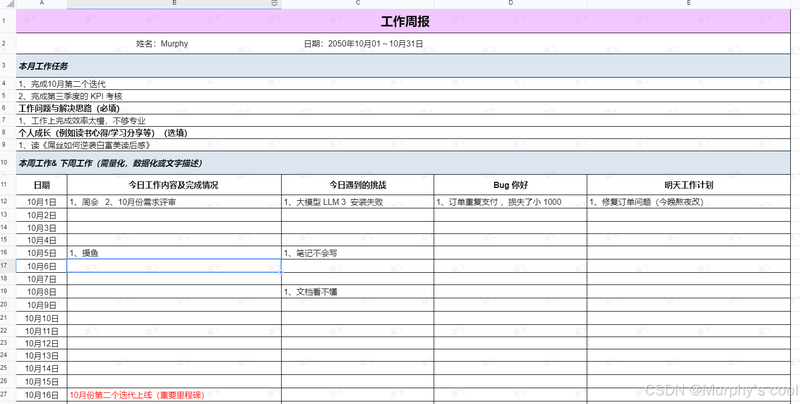The width and height of the screenshot is (800, 404).
Task: Select the 10月11日 date cell
Action: click(41, 331)
